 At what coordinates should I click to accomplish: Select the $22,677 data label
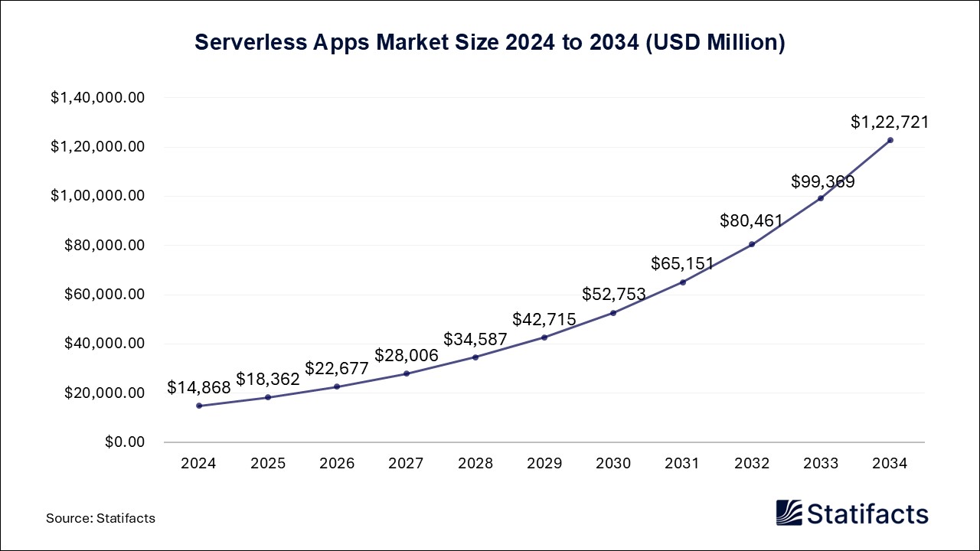tap(337, 368)
